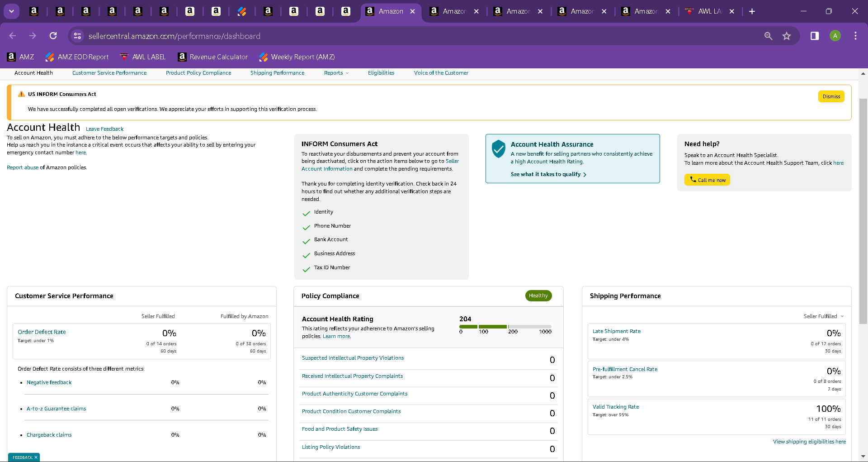This screenshot has width=868, height=462.
Task: Click the scrollbar down arrow
Action: click(863, 457)
